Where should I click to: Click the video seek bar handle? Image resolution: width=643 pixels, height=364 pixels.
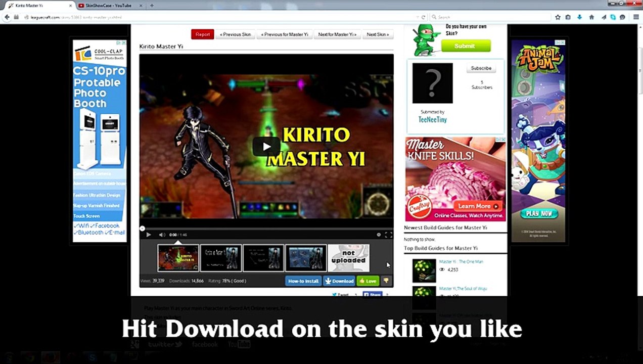click(143, 229)
